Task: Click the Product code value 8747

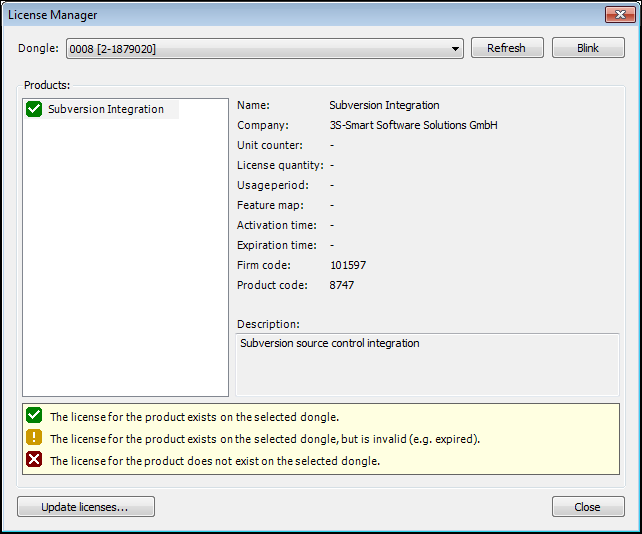Action: [342, 285]
